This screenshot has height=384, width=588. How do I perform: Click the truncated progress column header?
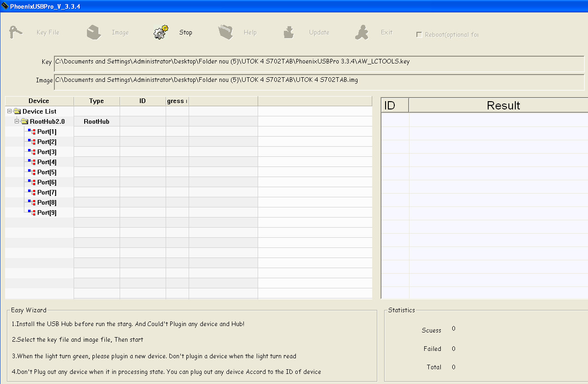pyautogui.click(x=177, y=101)
